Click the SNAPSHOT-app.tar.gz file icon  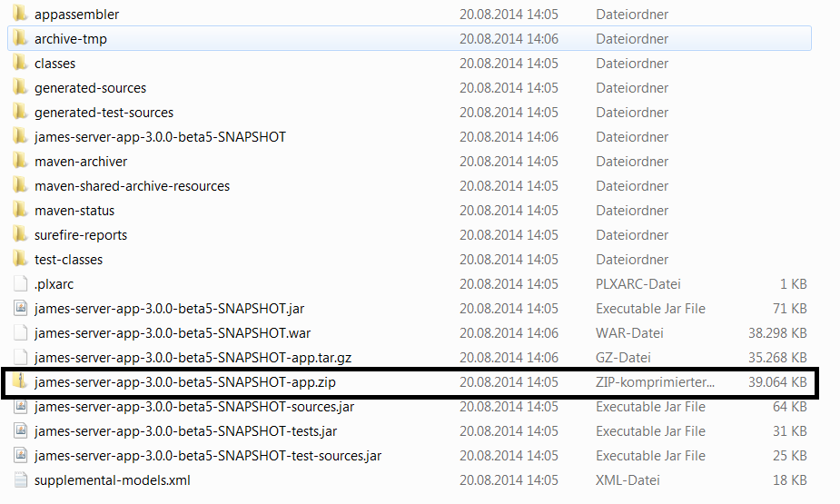click(x=20, y=358)
